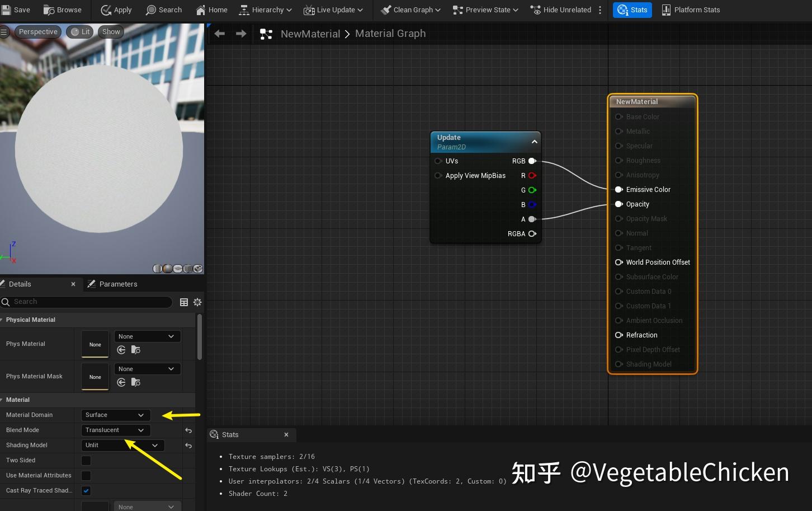The width and height of the screenshot is (812, 511).
Task: Open the Hierarchy menu
Action: click(265, 10)
